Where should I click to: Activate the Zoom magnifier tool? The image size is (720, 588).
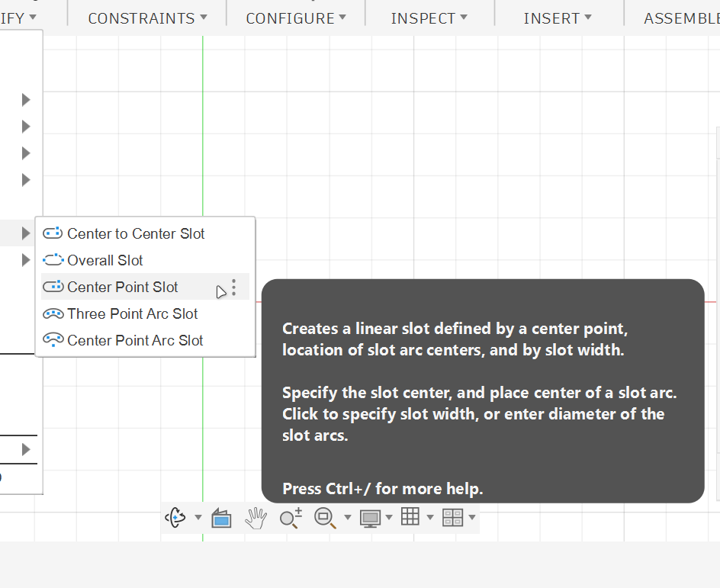click(291, 518)
